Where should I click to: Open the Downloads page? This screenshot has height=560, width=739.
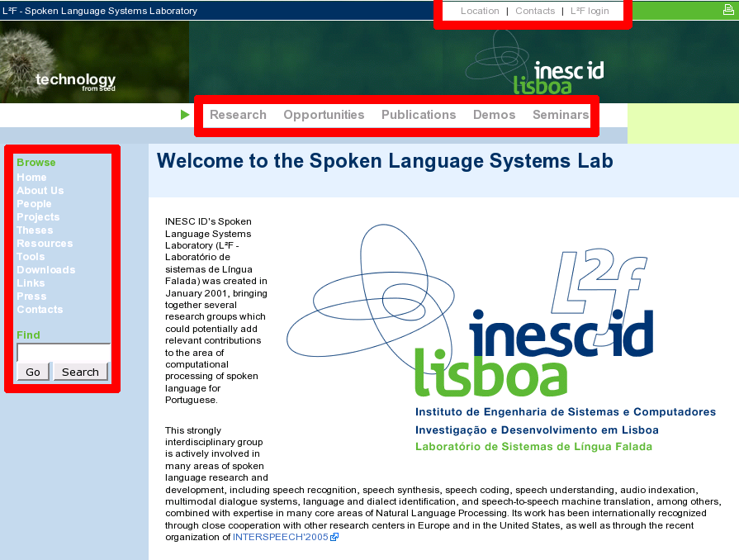pyautogui.click(x=45, y=269)
